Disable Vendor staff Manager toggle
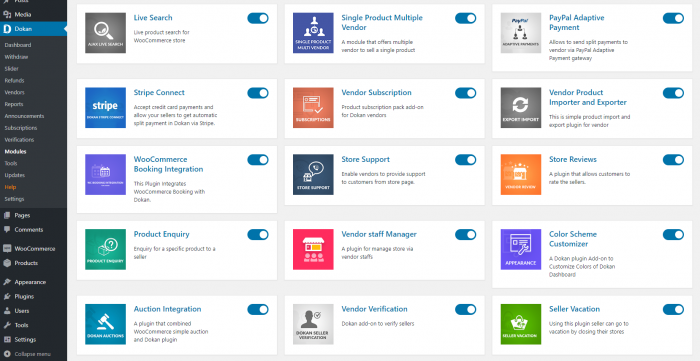Screen dimensions: 700x361 coord(465,235)
